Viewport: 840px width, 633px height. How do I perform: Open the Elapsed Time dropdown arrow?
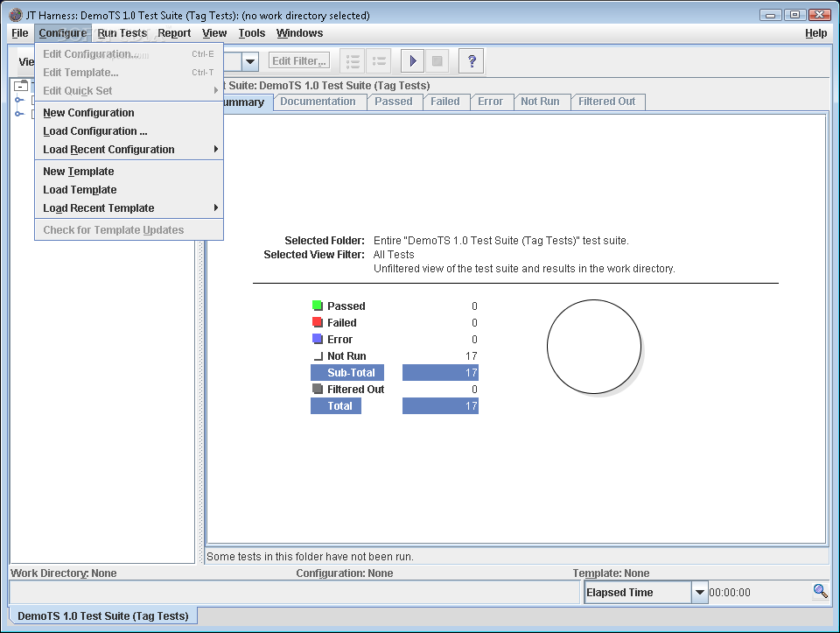700,592
